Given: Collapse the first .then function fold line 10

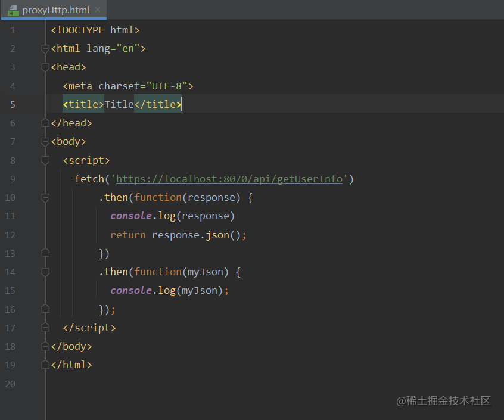Looking at the screenshot, I should tap(45, 198).
